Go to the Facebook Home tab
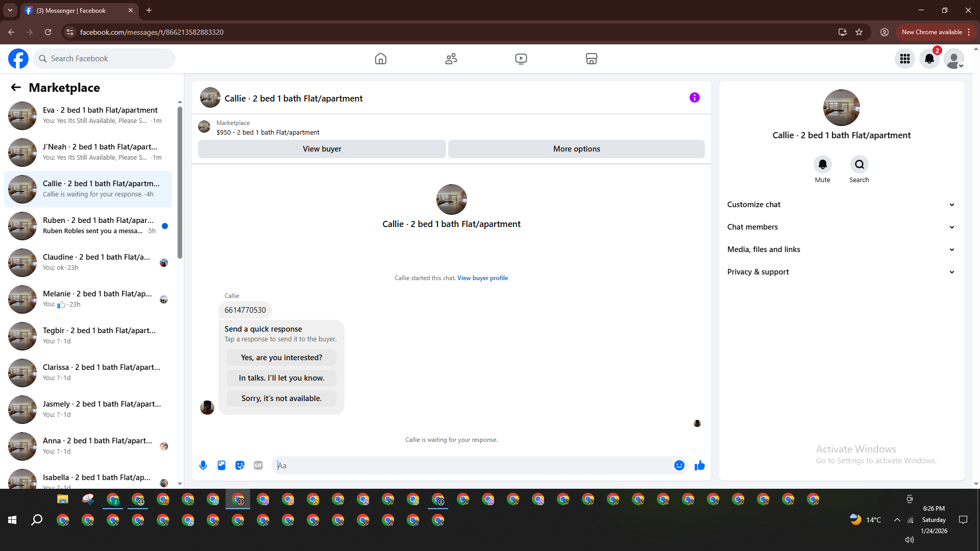The image size is (980, 551). click(381, 59)
